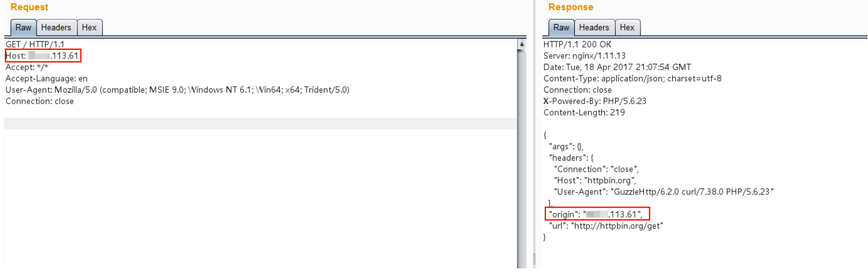Place cursor in the request Host header line
This screenshot has height=275, width=868.
(42, 56)
